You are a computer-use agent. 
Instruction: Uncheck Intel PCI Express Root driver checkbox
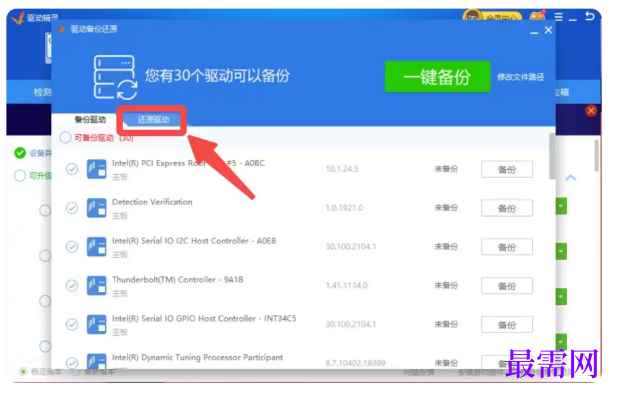(72, 169)
